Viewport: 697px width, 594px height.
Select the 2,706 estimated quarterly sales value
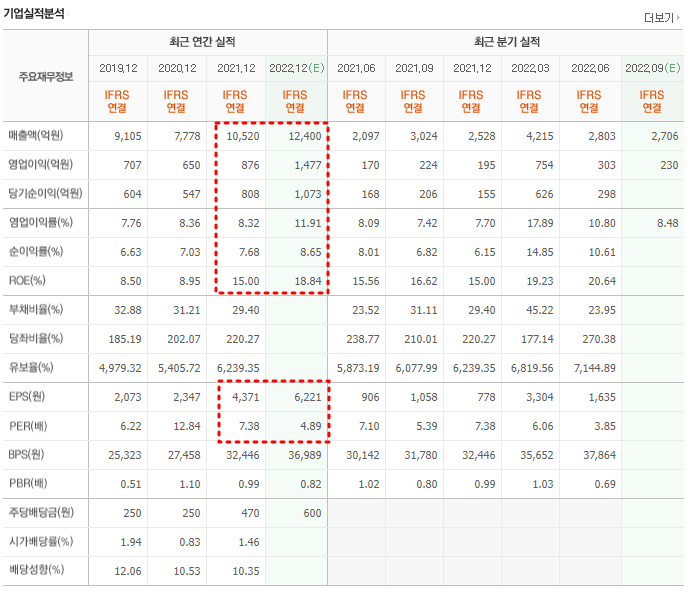tap(665, 136)
